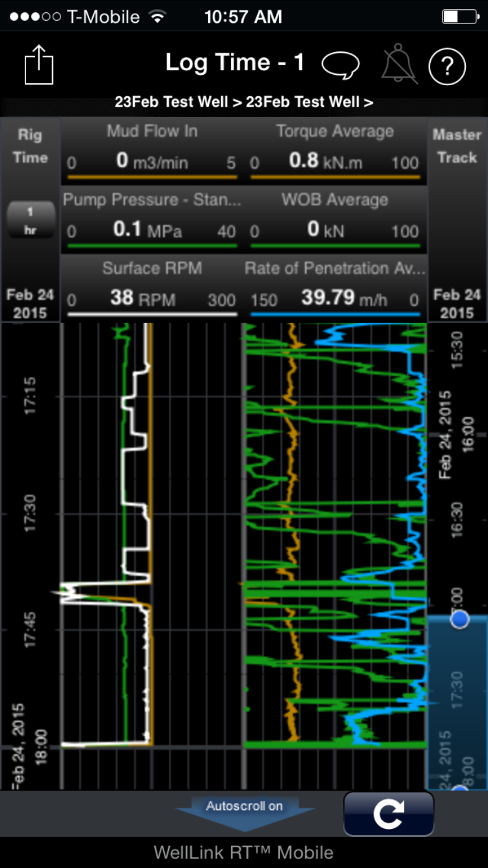The height and width of the screenshot is (868, 488).
Task: Tap the 17:30 mark on rig time axis
Action: coord(31,514)
